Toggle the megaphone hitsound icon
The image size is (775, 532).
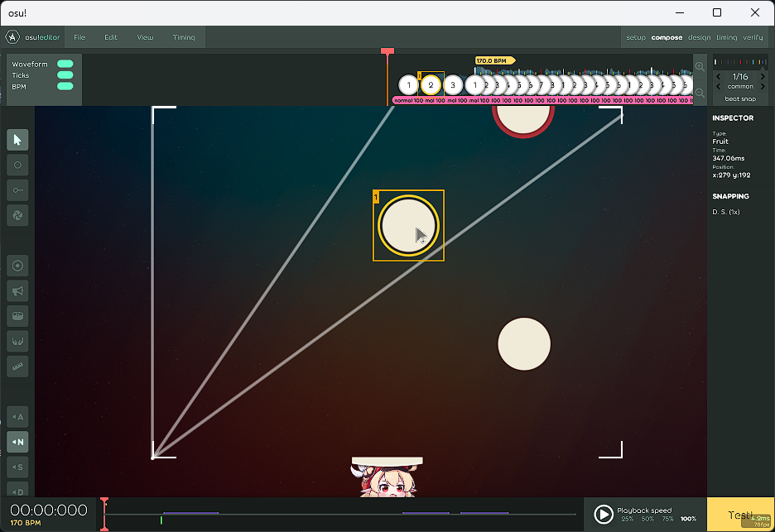(x=17, y=291)
